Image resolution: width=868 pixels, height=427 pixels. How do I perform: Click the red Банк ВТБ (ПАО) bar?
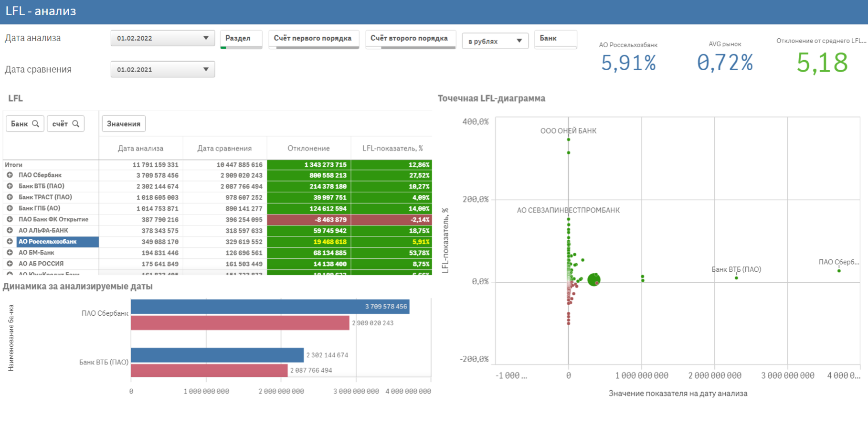click(x=209, y=370)
